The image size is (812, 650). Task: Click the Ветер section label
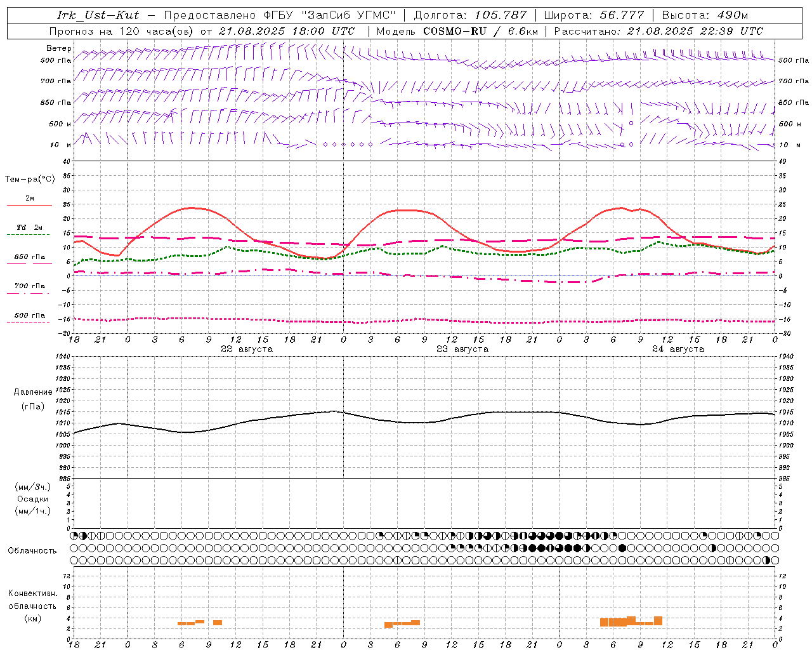coord(59,48)
